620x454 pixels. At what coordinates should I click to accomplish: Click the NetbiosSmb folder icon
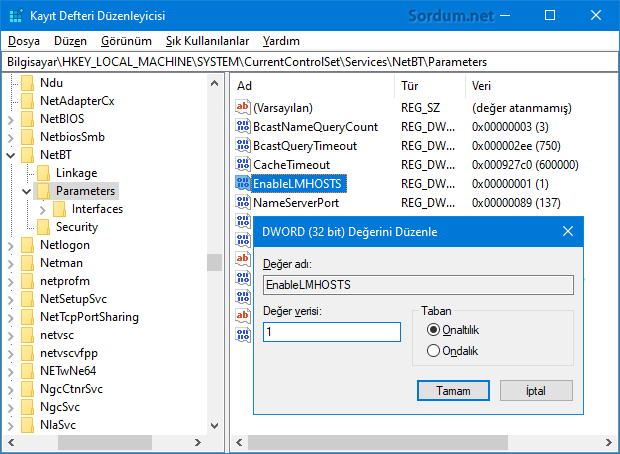[x=28, y=137]
